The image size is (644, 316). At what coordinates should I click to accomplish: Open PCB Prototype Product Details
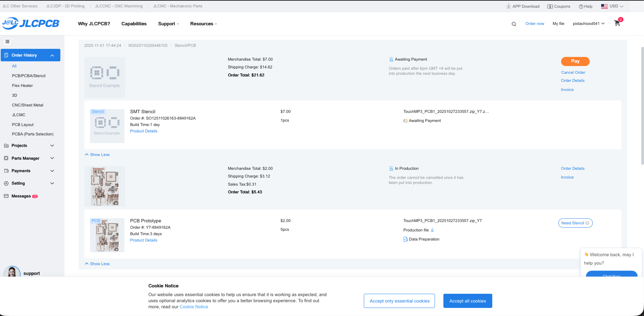coord(144,240)
